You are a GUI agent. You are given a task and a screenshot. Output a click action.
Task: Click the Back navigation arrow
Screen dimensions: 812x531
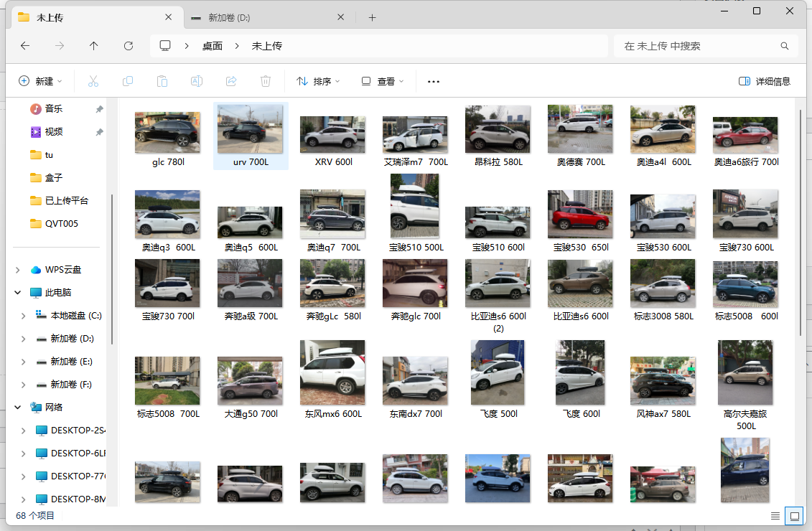(x=25, y=46)
